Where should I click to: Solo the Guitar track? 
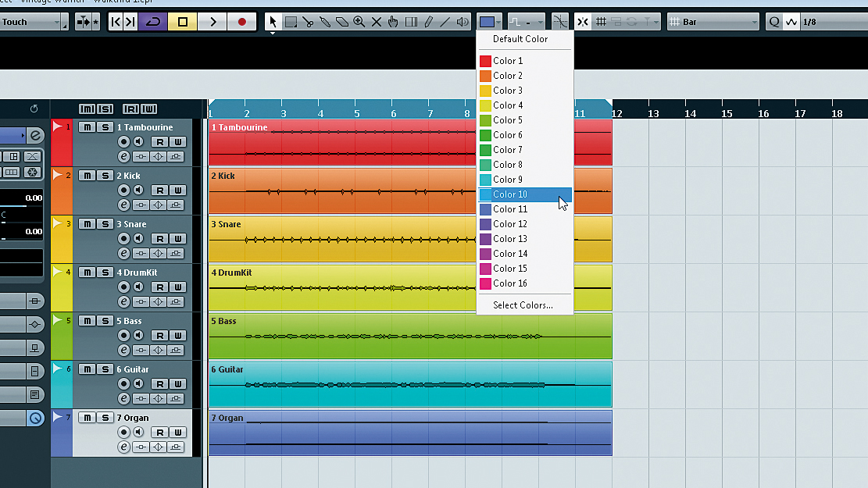click(105, 369)
